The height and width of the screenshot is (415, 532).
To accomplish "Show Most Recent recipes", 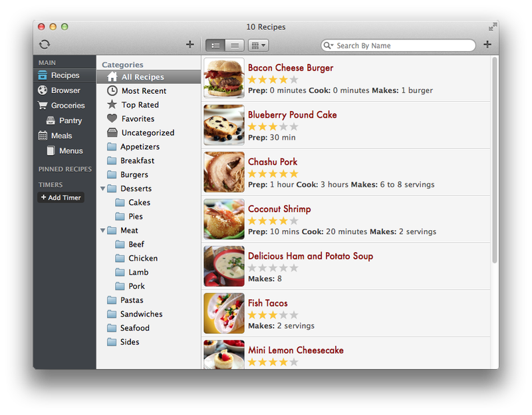I will pyautogui.click(x=144, y=91).
